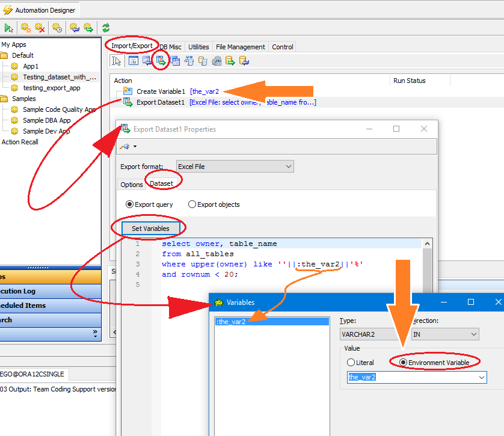Open the connection icon's dropdown arrow in Properties
This screenshot has width=504, height=436.
135,147
